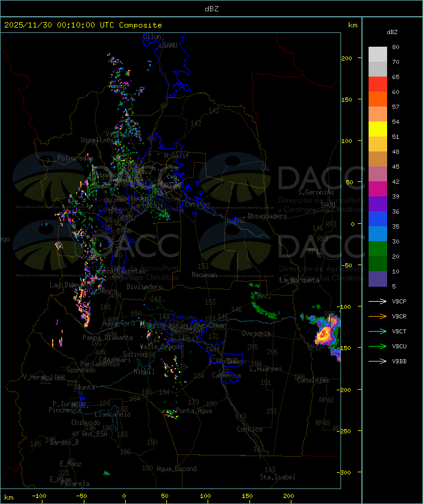Click the S.Geronimo place label
Image resolution: width=423 pixels, height=504 pixels.
[316, 192]
